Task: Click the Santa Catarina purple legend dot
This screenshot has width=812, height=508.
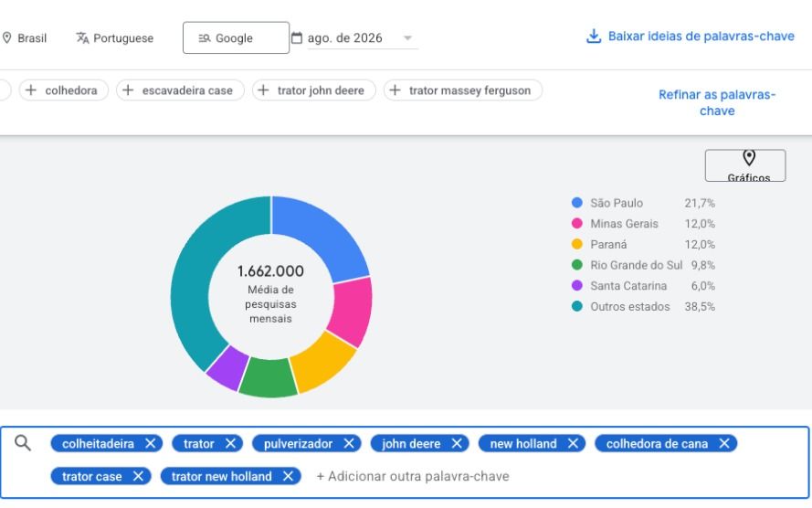Action: pyautogui.click(x=577, y=285)
